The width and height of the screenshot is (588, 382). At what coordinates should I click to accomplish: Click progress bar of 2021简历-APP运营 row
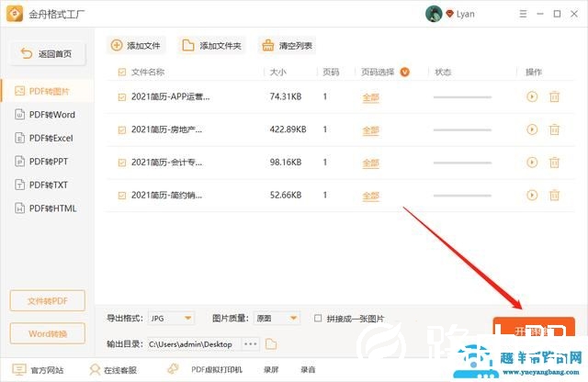tap(462, 97)
